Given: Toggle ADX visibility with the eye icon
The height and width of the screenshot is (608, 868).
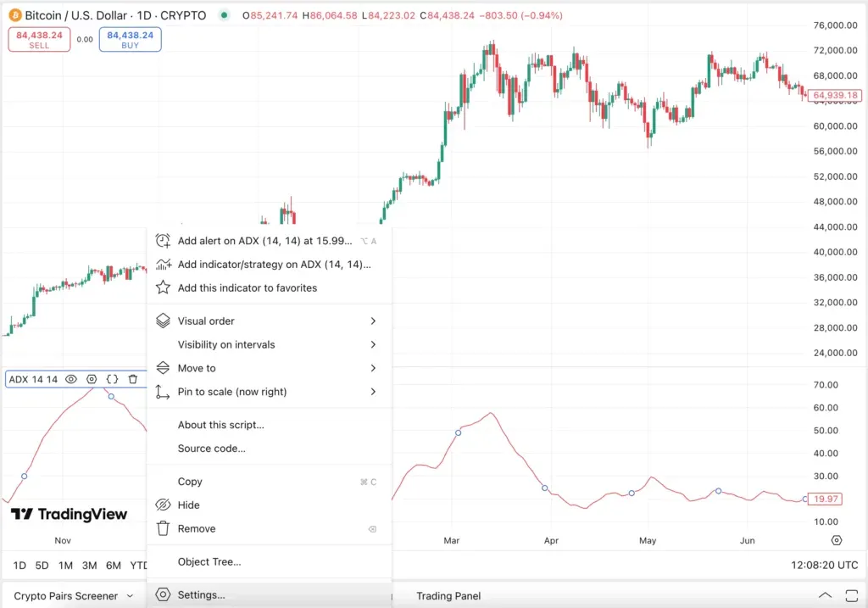Looking at the screenshot, I should tap(71, 380).
